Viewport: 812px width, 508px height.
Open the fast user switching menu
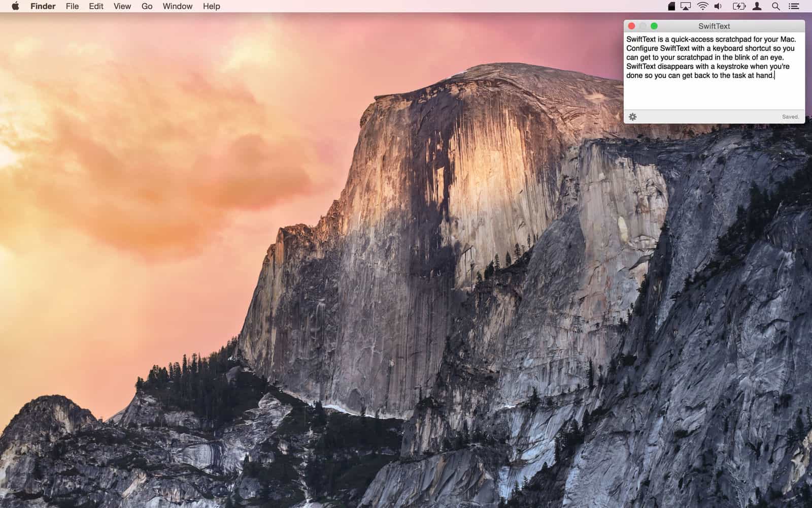(x=757, y=6)
